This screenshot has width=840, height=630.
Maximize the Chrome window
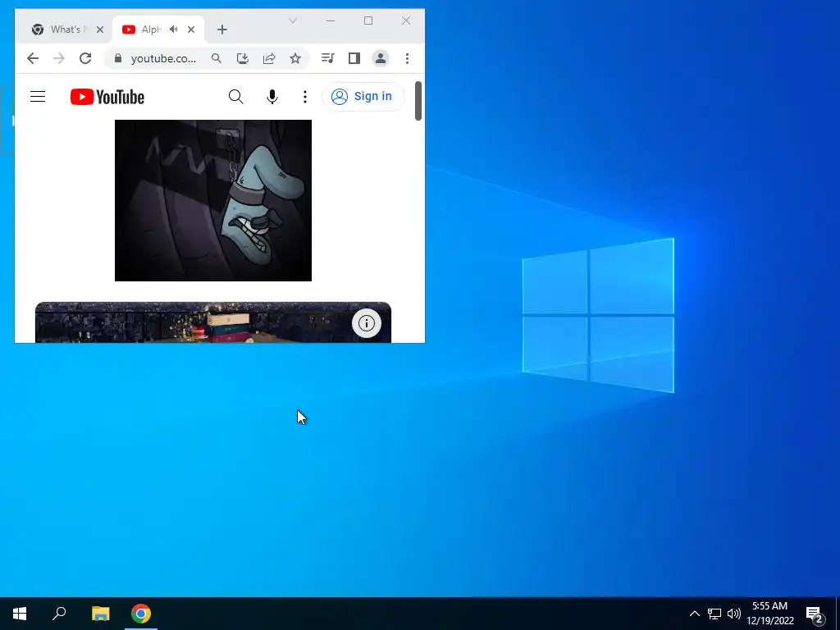(x=368, y=21)
